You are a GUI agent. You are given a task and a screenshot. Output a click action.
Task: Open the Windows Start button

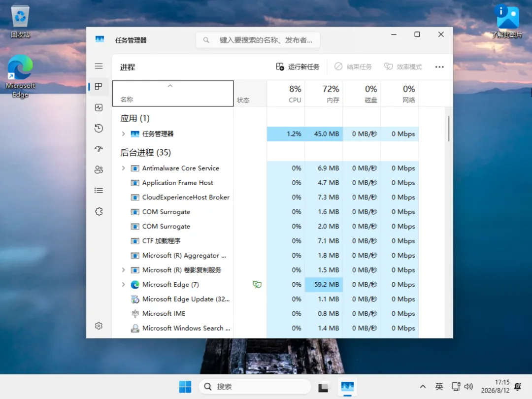pyautogui.click(x=185, y=387)
